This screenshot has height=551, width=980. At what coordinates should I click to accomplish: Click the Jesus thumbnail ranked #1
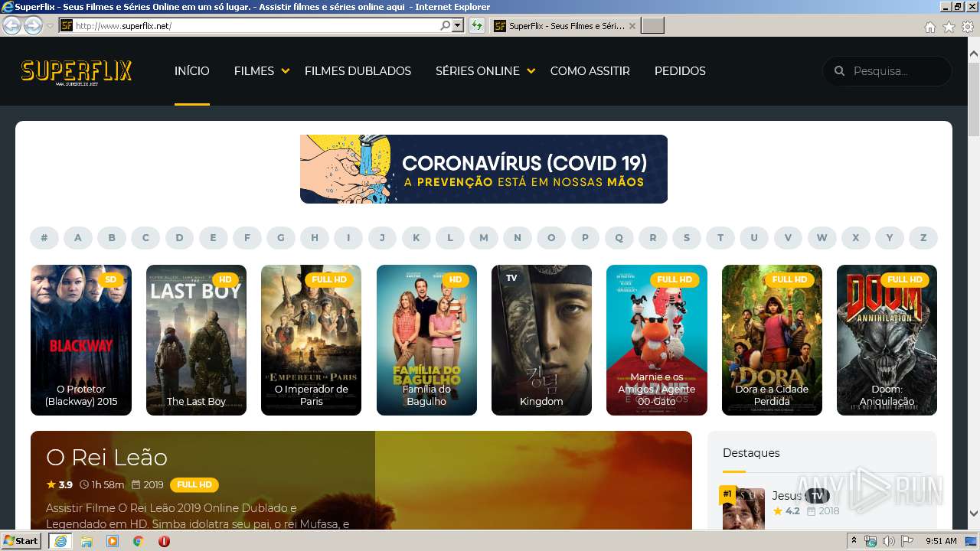coord(743,509)
